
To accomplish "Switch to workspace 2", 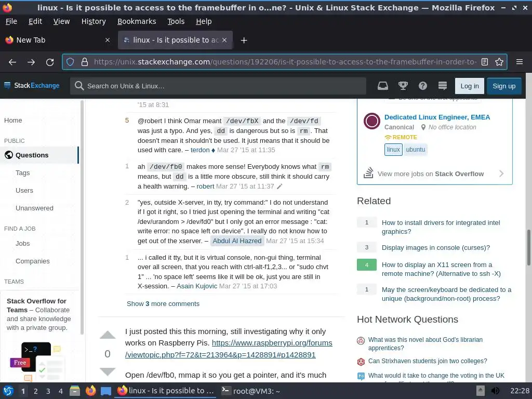I will coord(36,391).
